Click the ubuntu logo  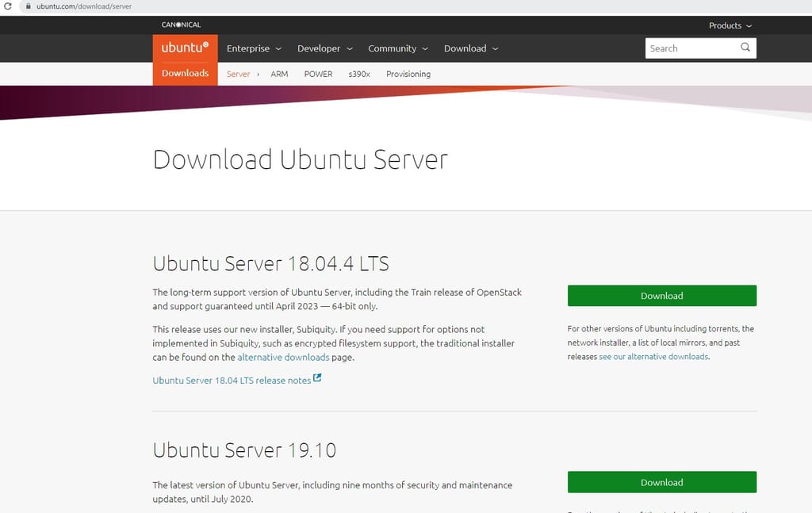pyautogui.click(x=185, y=48)
